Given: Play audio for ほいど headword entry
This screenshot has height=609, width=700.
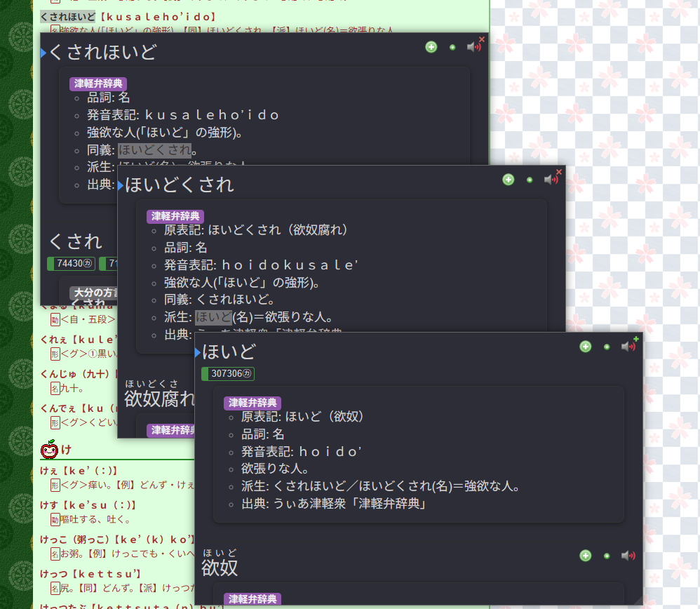Looking at the screenshot, I should click(x=628, y=347).
